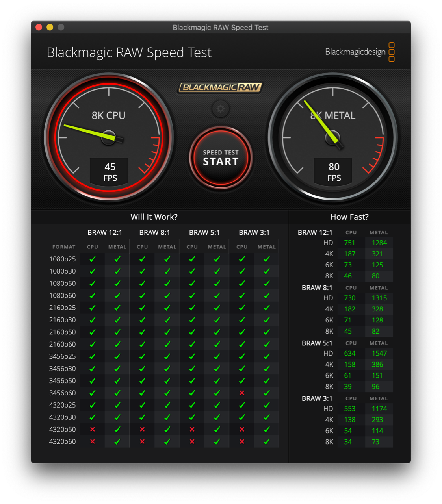Click the window title "Blackmagic RAW Speed Test"

tap(221, 28)
